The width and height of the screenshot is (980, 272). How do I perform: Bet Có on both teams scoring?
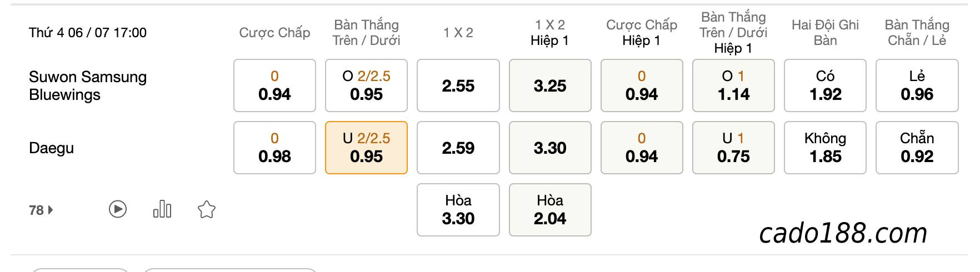point(825,85)
